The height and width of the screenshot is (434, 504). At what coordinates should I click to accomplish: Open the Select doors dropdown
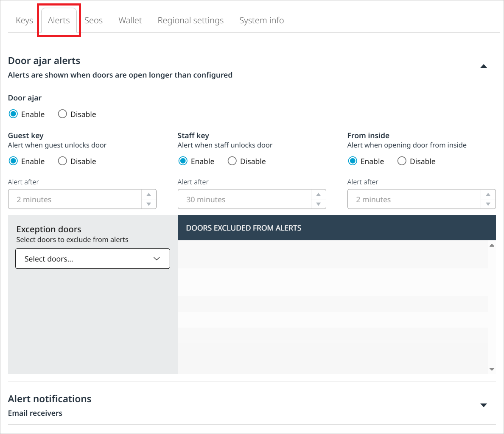92,259
